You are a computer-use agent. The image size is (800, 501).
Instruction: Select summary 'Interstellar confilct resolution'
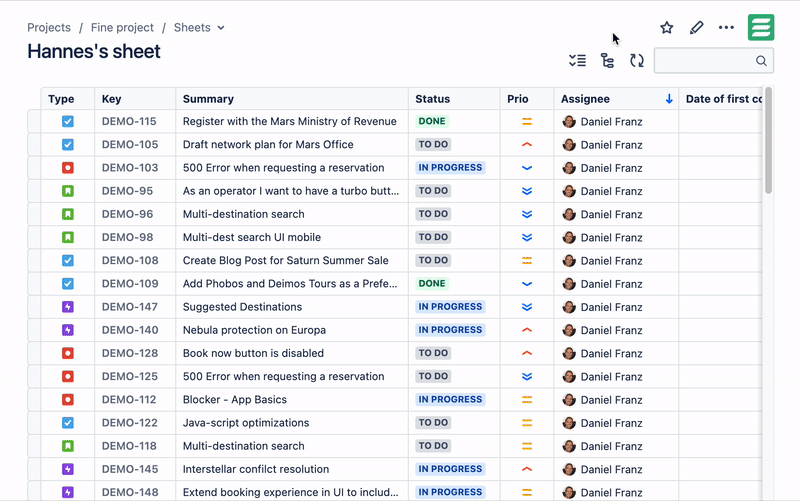tap(256, 469)
